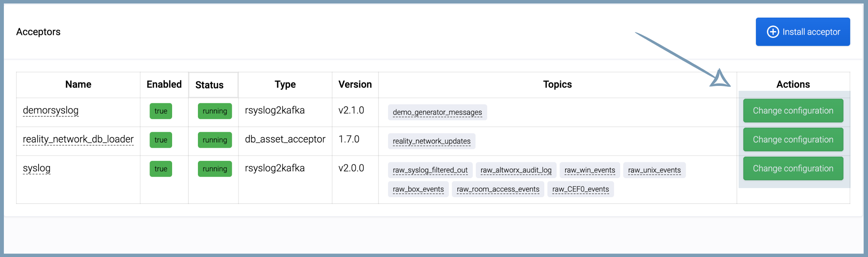The height and width of the screenshot is (257, 868).
Task: Click plus icon in Install acceptor button
Action: coord(773,32)
